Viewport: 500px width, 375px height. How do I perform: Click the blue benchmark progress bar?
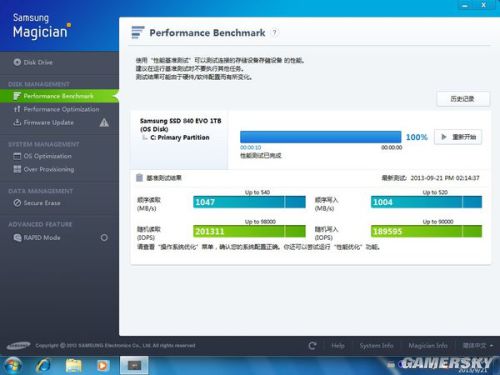pyautogui.click(x=320, y=137)
